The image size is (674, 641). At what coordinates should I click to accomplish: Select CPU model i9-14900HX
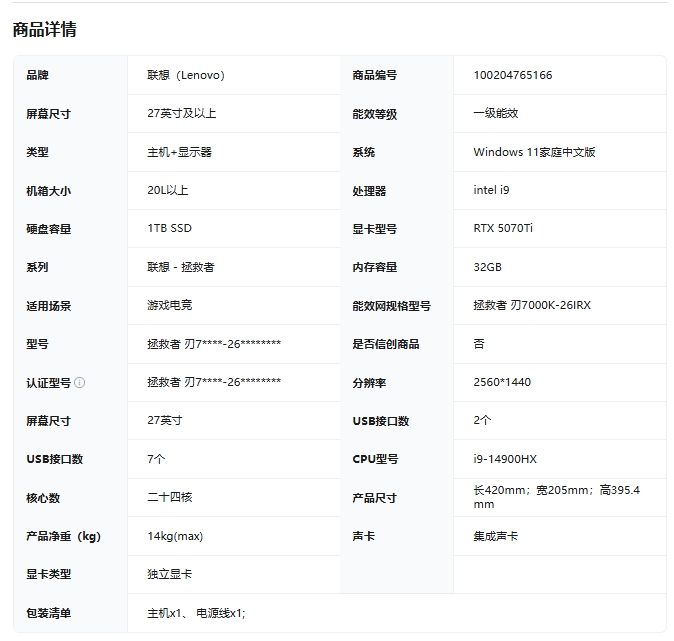505,459
